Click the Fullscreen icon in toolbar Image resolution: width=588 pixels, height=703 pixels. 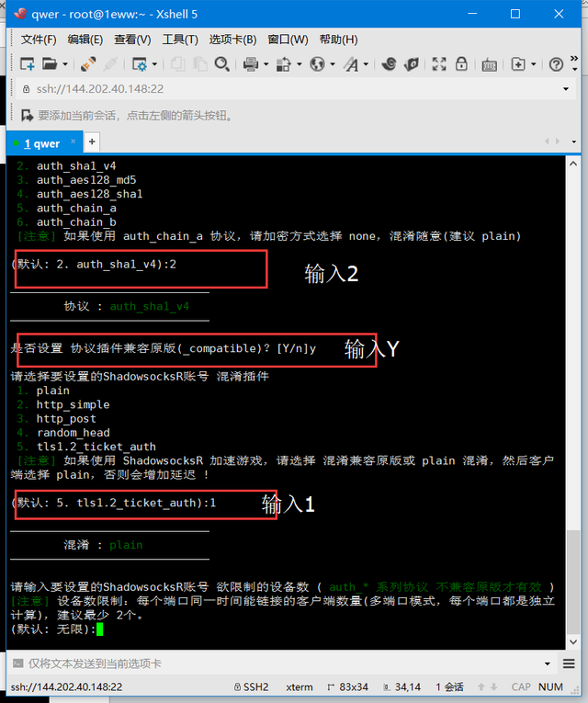pyautogui.click(x=439, y=64)
